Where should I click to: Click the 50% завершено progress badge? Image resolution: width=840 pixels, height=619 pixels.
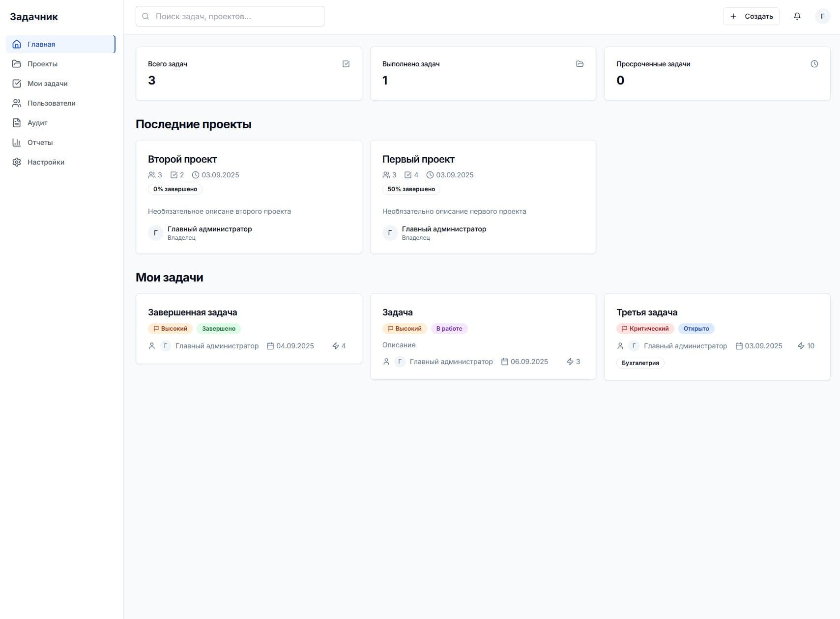click(411, 189)
